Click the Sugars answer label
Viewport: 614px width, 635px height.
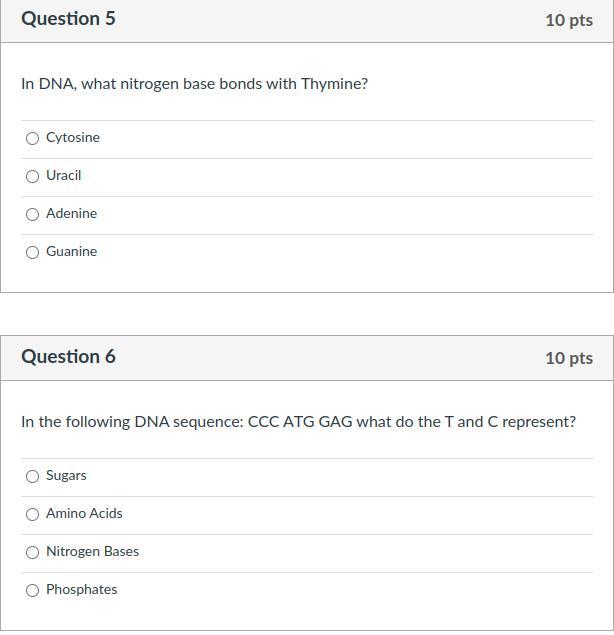click(66, 475)
